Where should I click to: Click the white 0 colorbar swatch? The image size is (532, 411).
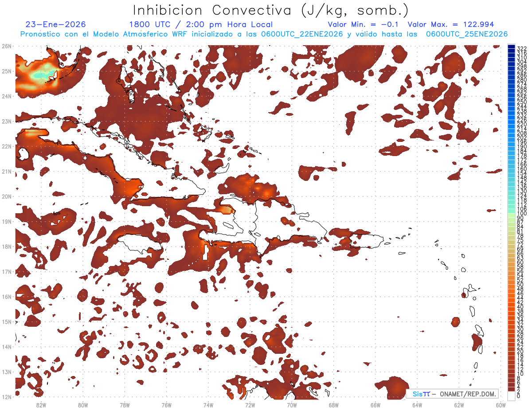tap(512, 395)
